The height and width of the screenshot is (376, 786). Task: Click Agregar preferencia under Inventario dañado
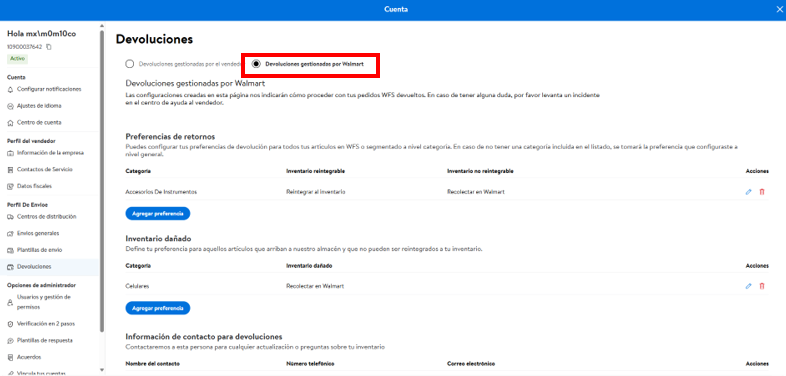coord(158,308)
